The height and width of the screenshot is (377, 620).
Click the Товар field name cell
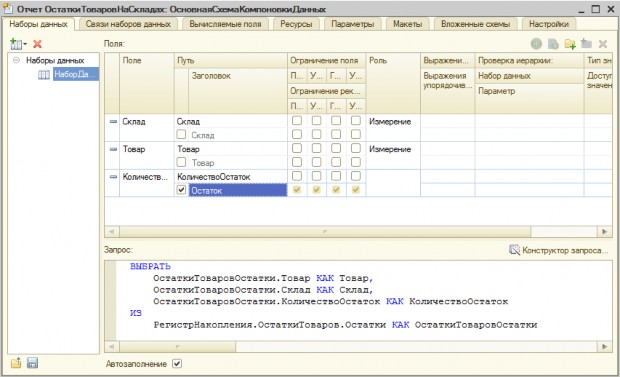point(147,149)
